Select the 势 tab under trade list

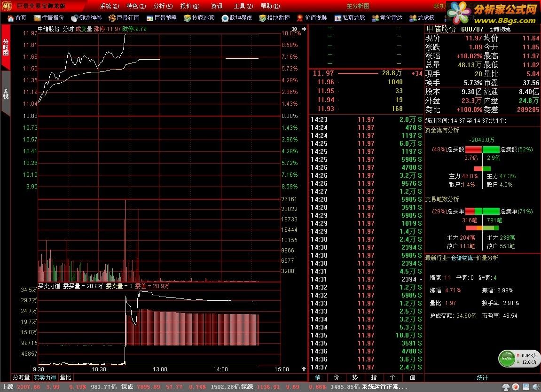(355, 377)
